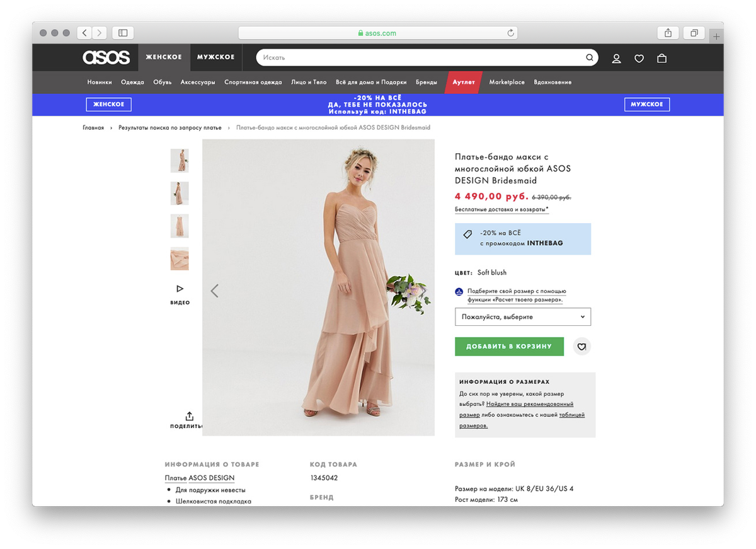Select fabric close-up thumbnail
The image size is (756, 549).
click(180, 258)
